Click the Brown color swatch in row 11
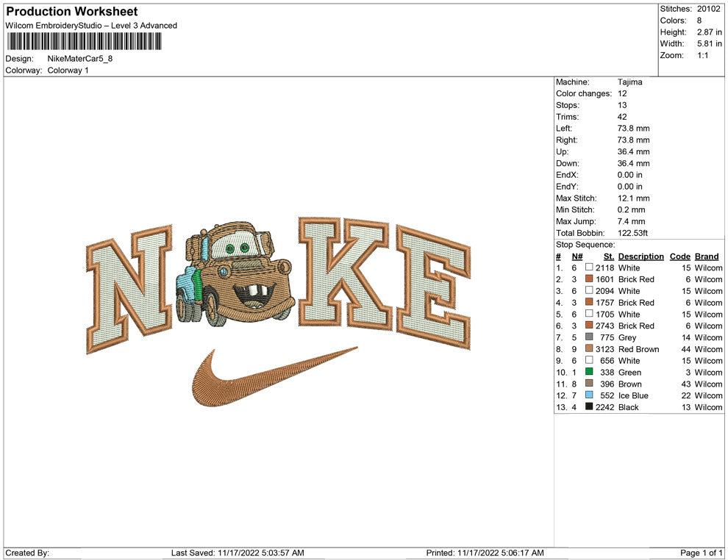The width and height of the screenshot is (728, 560). 589,383
